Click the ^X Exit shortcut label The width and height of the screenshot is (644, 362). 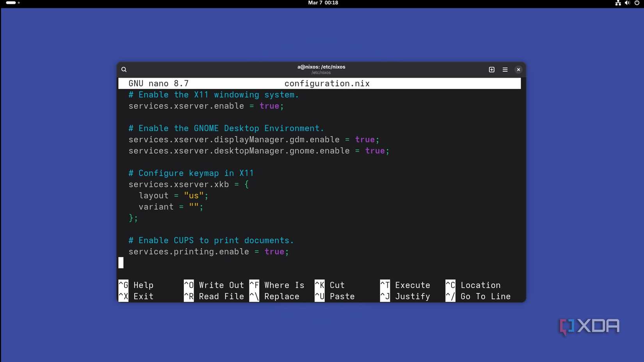tap(136, 296)
